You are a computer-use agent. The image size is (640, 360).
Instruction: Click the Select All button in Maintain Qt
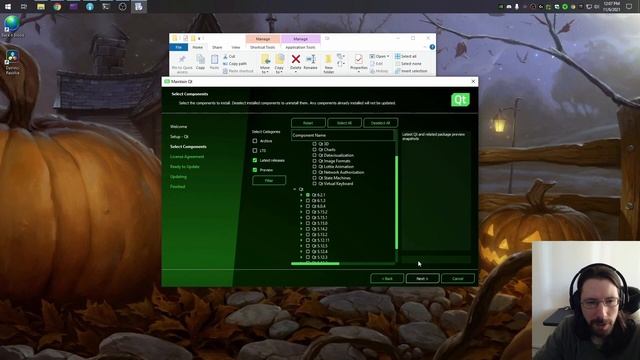tap(344, 123)
